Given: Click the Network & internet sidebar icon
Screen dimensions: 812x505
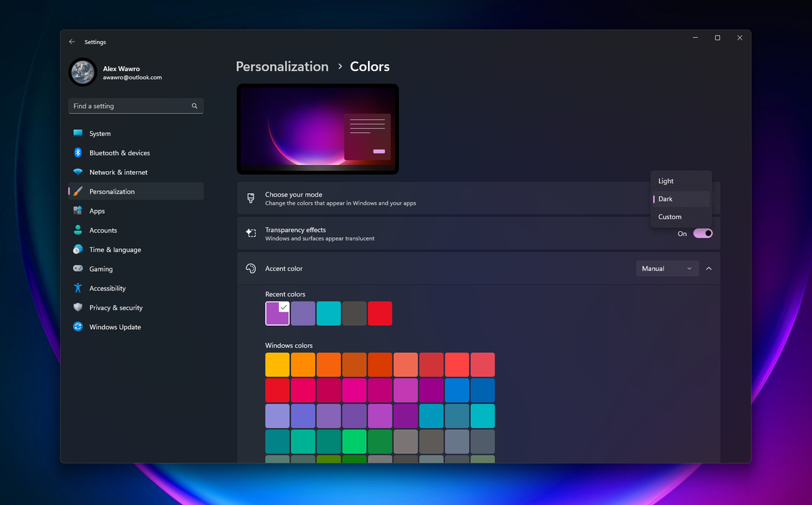Looking at the screenshot, I should click(77, 172).
